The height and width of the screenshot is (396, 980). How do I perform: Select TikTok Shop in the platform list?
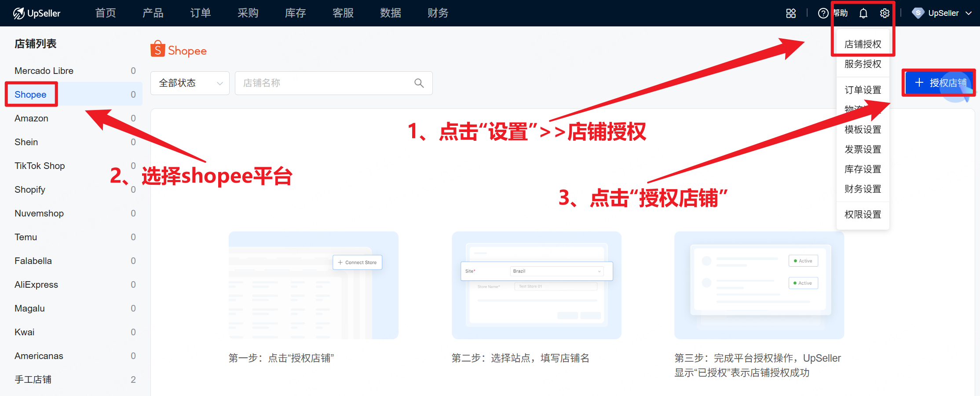40,165
